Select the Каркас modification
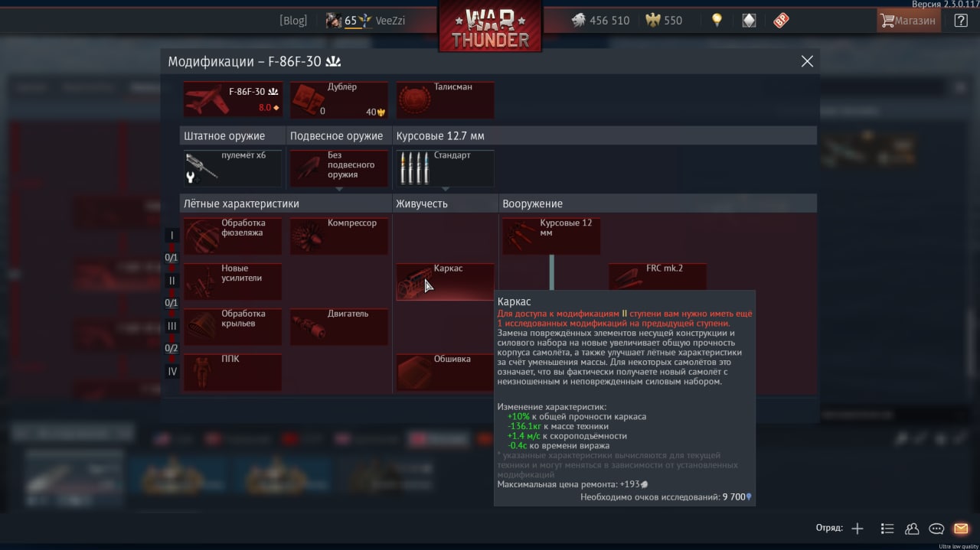 (445, 282)
